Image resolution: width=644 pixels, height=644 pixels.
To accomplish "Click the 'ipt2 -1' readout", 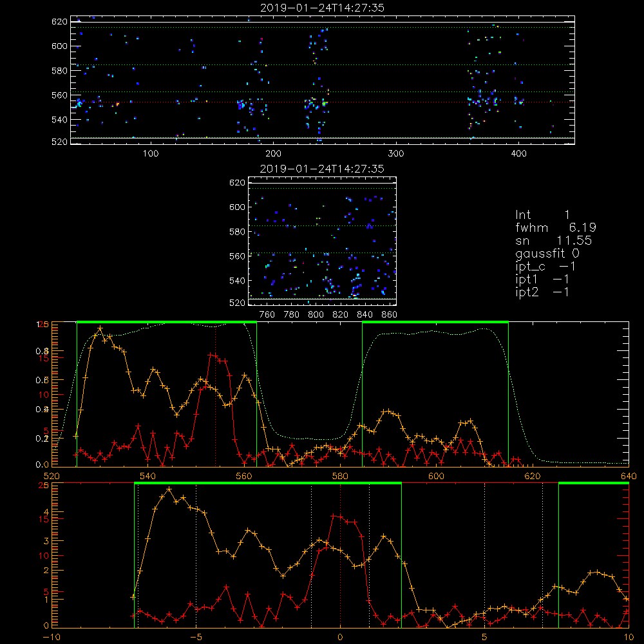I will coord(542,292).
